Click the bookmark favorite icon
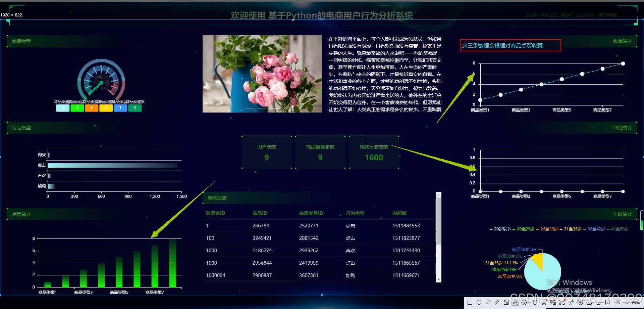Screen dimensions: 644x309 pyautogui.click(x=607, y=302)
